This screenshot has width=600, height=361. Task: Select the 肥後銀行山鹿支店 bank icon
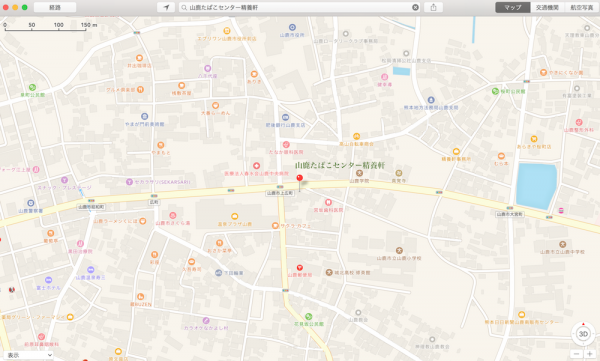pyautogui.click(x=285, y=117)
